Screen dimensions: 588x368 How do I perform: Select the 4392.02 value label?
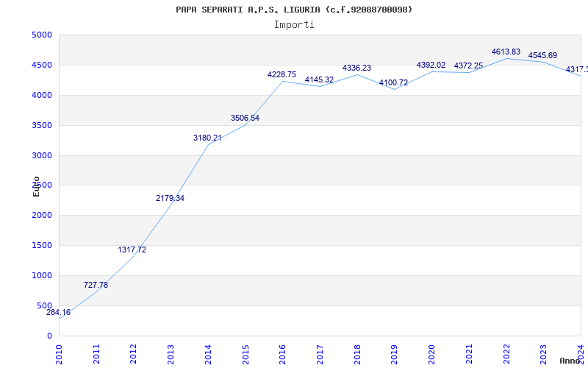431,65
